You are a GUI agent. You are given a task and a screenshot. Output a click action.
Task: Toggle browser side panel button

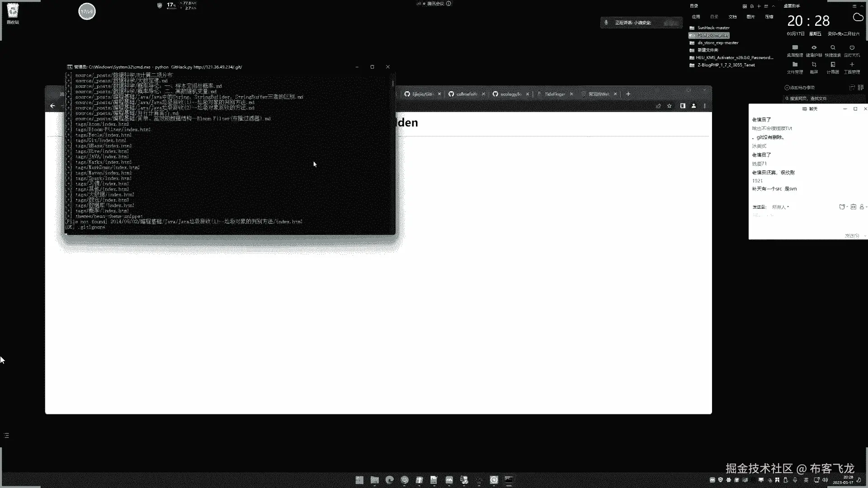[683, 106]
